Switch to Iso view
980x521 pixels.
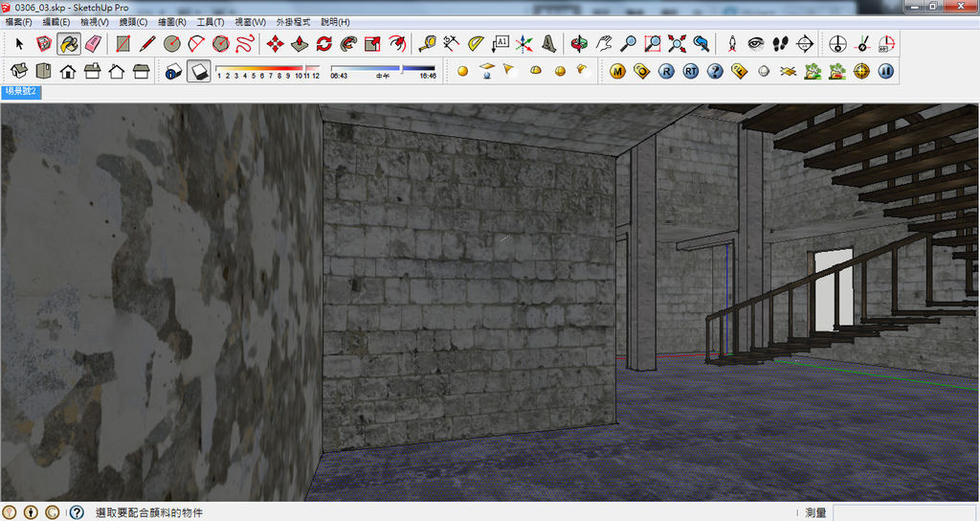pos(19,71)
